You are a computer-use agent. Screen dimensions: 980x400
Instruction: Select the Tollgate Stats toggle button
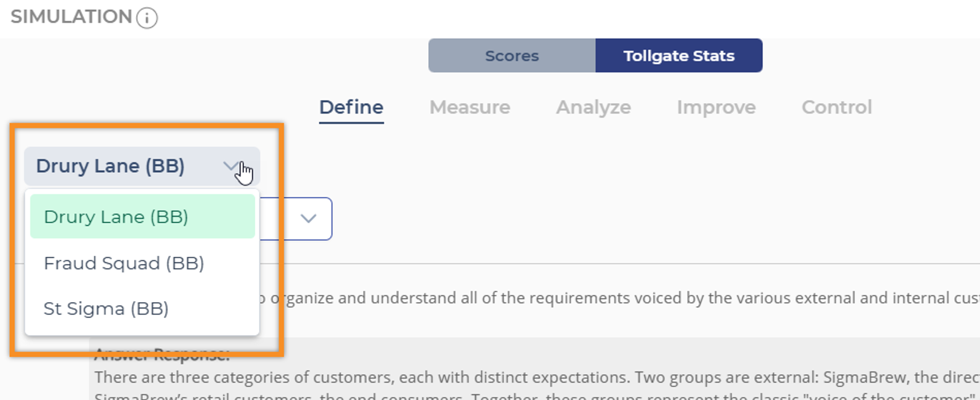679,56
